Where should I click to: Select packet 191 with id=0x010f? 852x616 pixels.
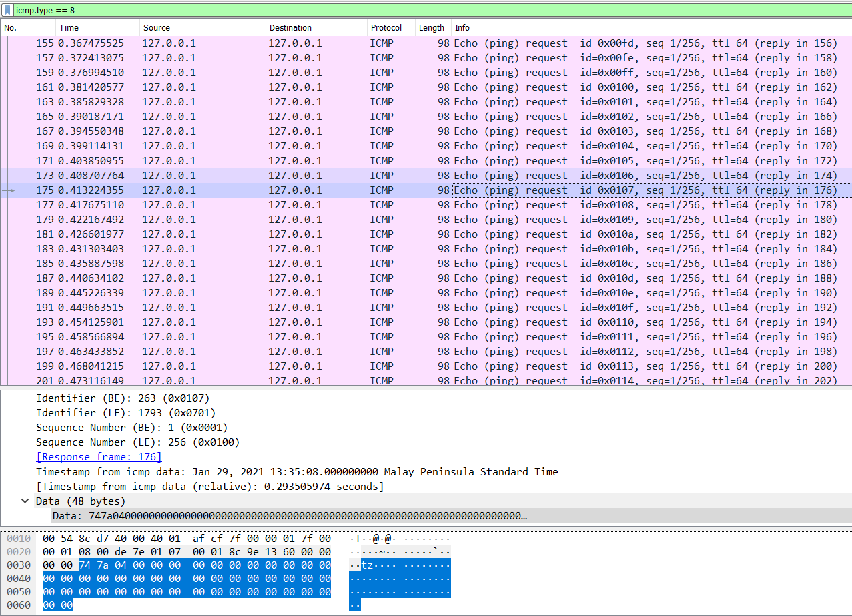click(x=426, y=308)
